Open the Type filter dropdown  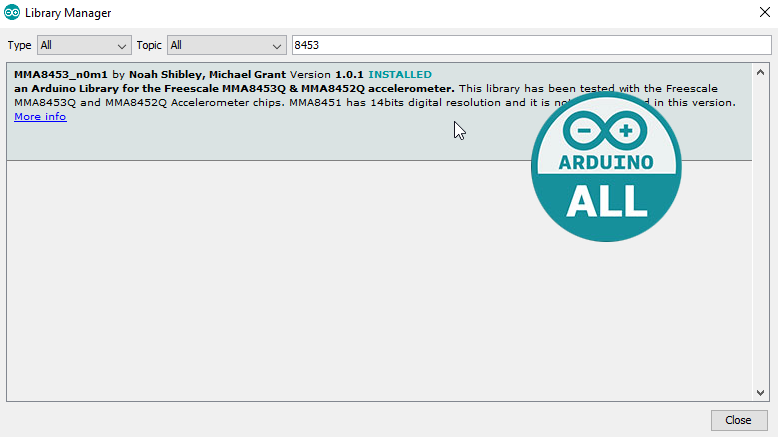point(84,45)
